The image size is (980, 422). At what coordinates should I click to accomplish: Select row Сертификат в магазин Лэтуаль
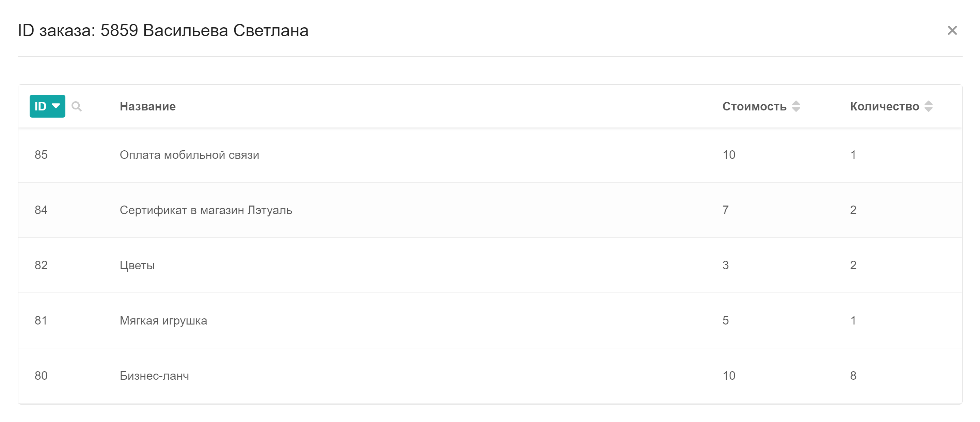(490, 210)
